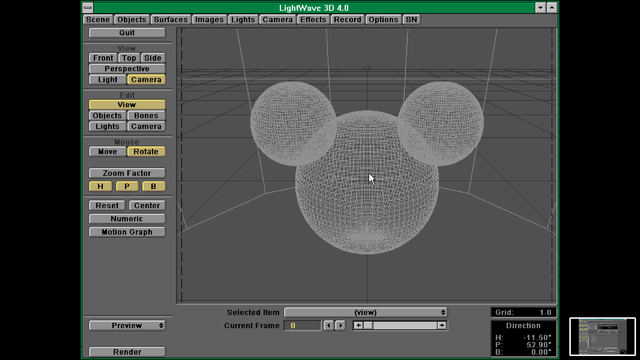Viewport: 640px width, 360px height.
Task: Select the Current Frame input field
Action: pos(302,325)
